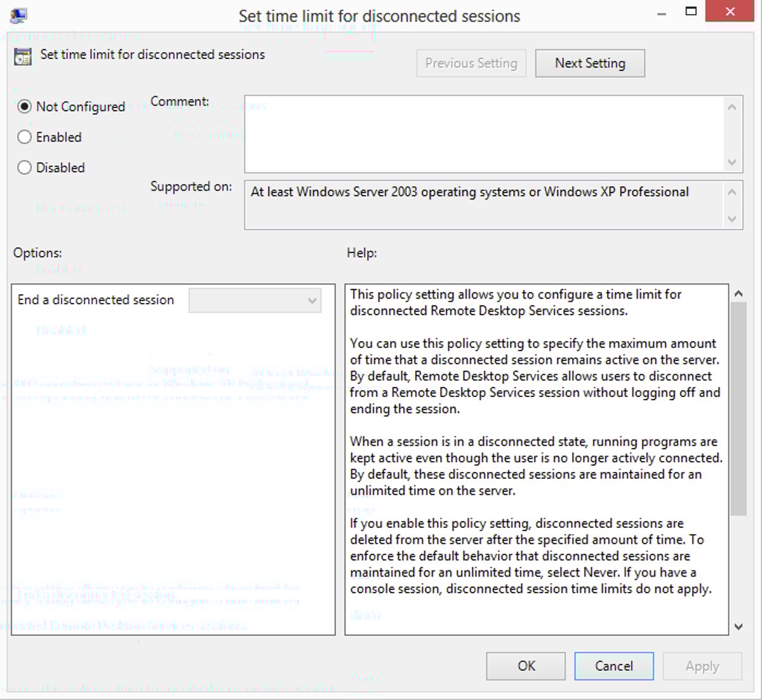
Task: Open the End a disconnected session dropdown
Action: (254, 300)
